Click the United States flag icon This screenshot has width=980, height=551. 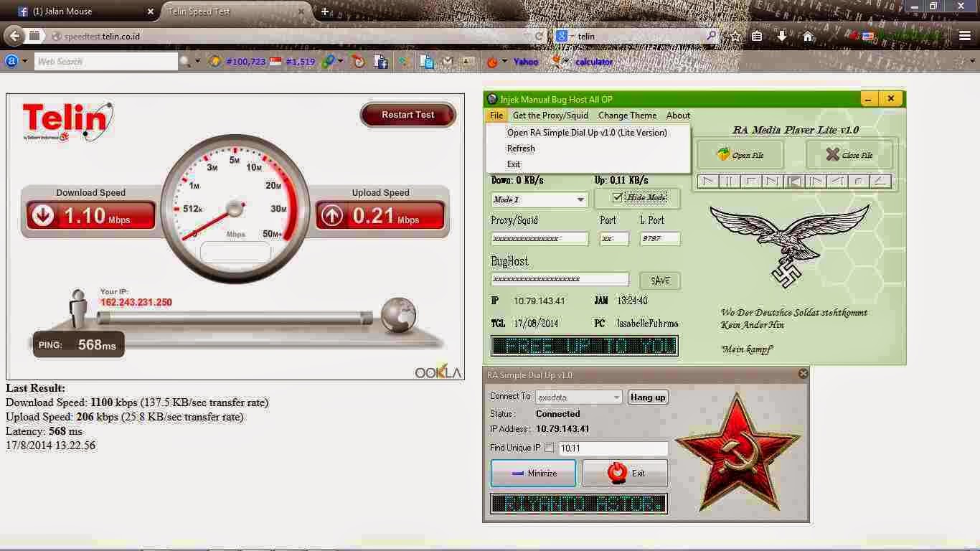tap(868, 36)
